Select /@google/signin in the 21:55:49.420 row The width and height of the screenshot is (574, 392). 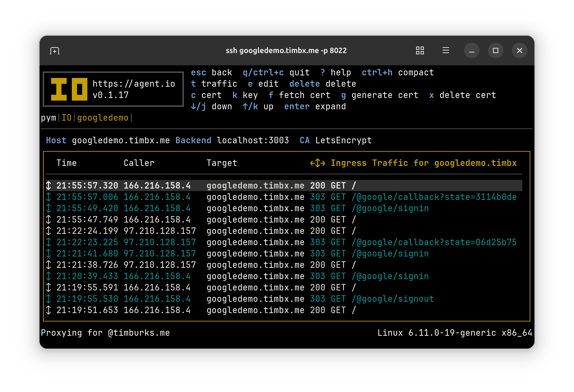coord(390,208)
